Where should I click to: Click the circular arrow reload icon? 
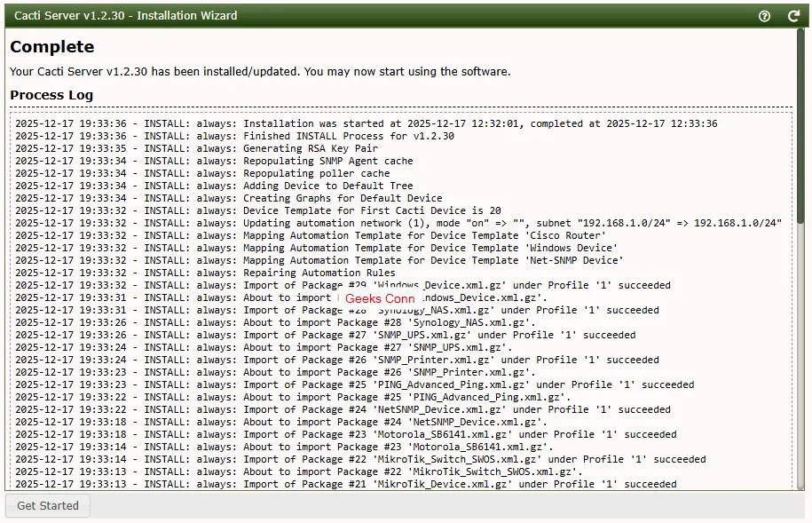click(x=794, y=15)
